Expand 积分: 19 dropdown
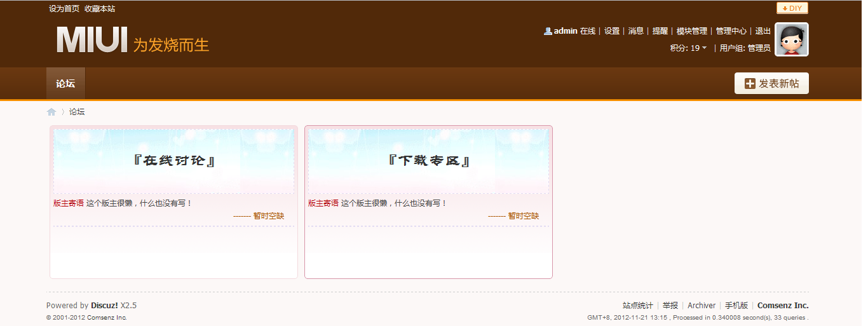The height and width of the screenshot is (326, 868). pyautogui.click(x=688, y=48)
